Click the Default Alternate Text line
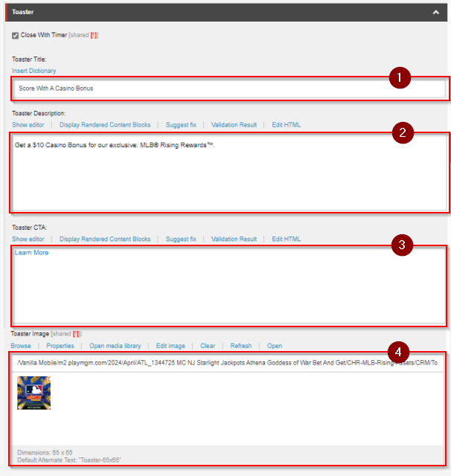Image resolution: width=451 pixels, height=476 pixels. point(69,460)
